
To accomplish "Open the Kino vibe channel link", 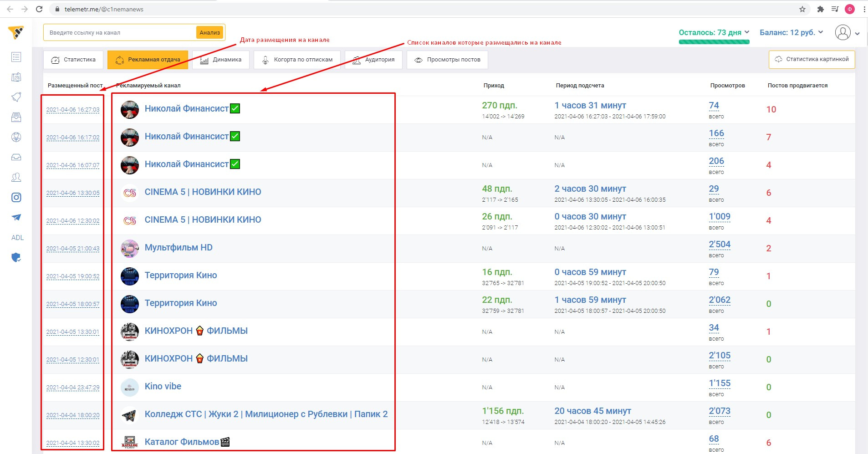I will point(163,386).
